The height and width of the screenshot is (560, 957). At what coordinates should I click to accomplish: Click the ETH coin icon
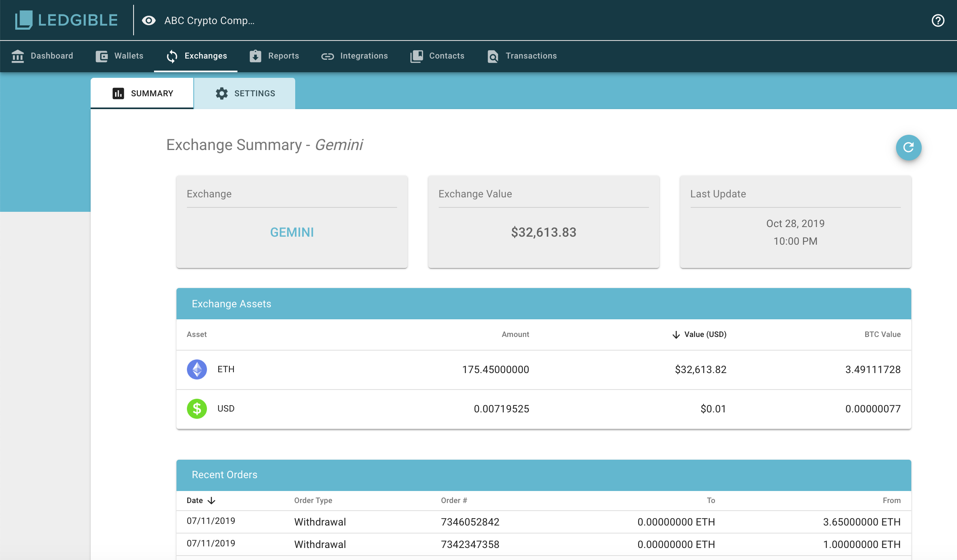click(x=197, y=369)
